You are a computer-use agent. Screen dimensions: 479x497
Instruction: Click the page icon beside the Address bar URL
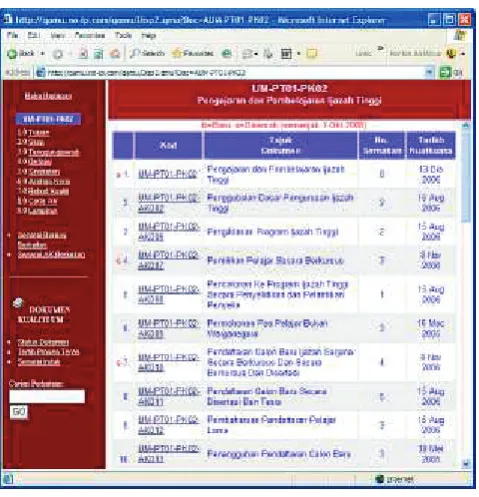(x=41, y=73)
